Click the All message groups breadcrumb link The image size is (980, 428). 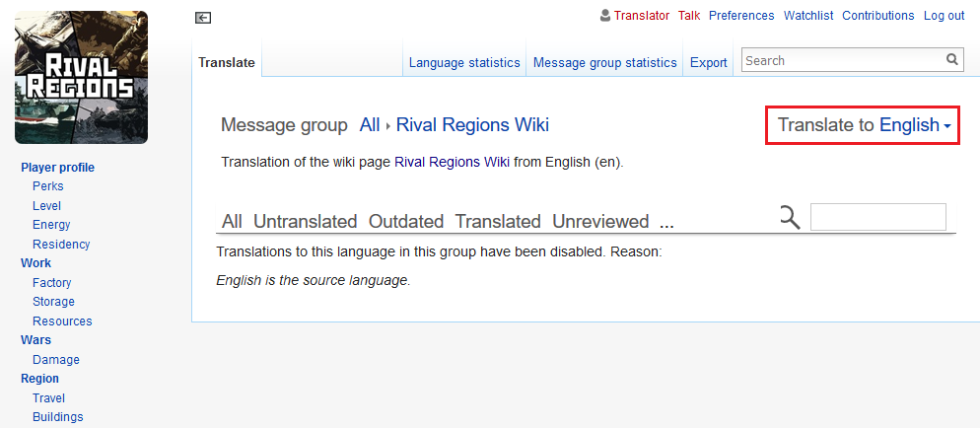click(x=369, y=125)
